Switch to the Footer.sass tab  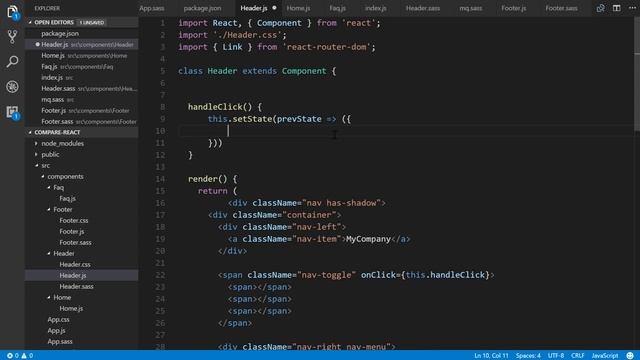(561, 8)
